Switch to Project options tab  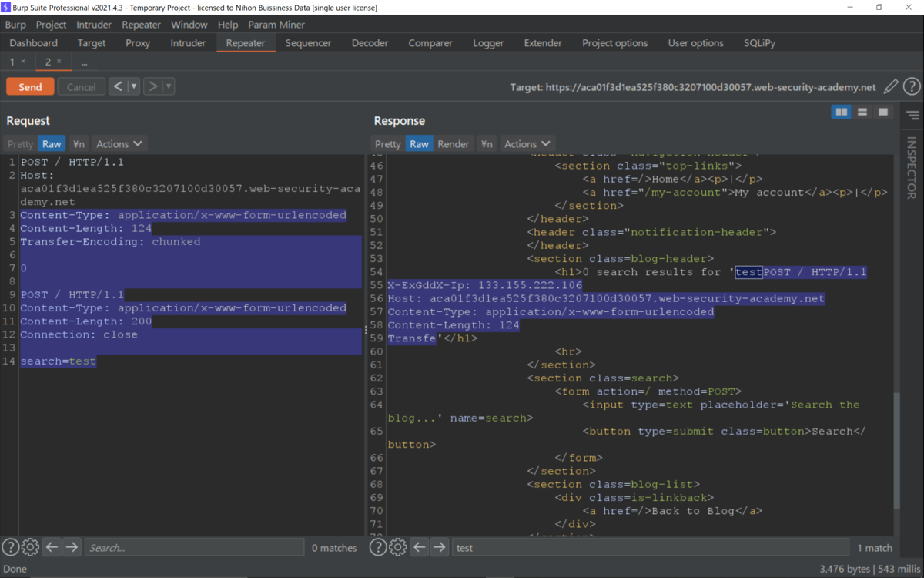pyautogui.click(x=615, y=43)
